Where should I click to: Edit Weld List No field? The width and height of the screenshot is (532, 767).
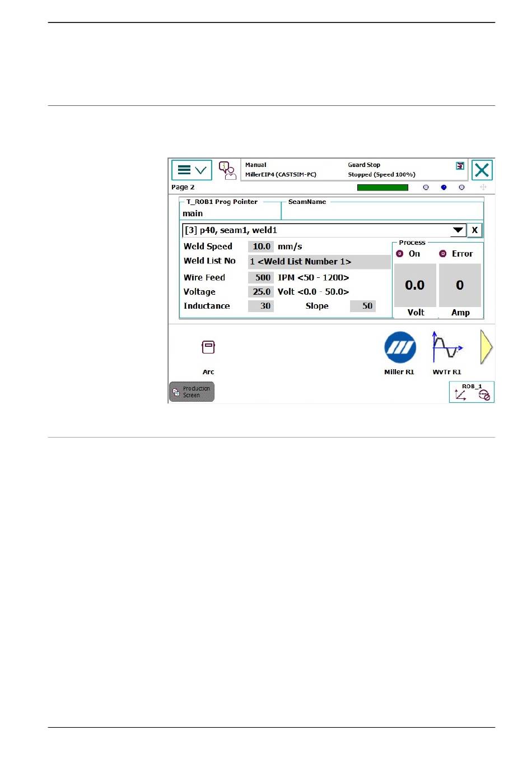[319, 262]
